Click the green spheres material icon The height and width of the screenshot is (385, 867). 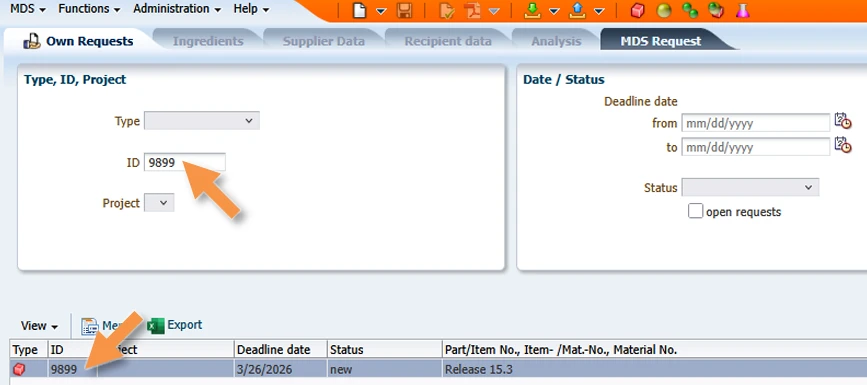(x=690, y=11)
